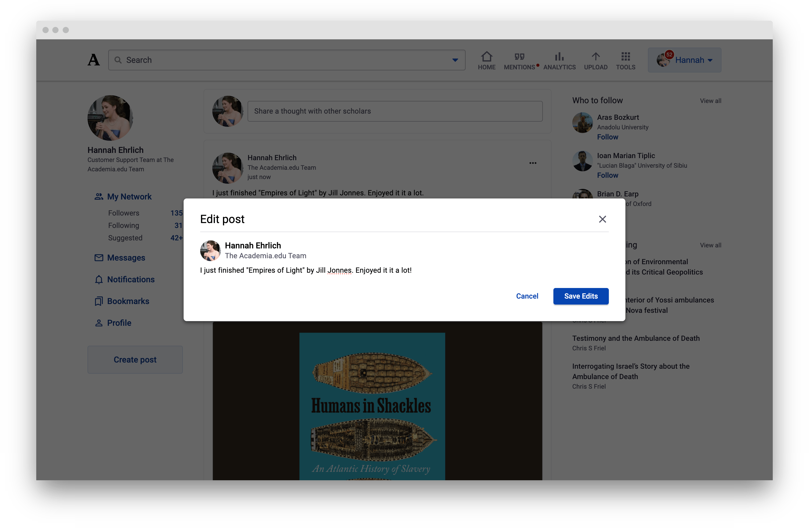Click in the edit post text
The width and height of the screenshot is (809, 532).
tap(305, 270)
